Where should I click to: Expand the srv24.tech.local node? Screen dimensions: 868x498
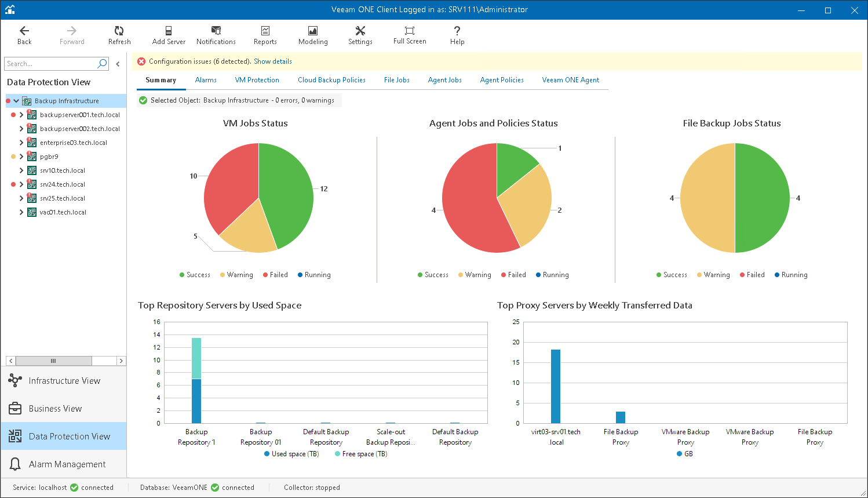[x=21, y=184]
